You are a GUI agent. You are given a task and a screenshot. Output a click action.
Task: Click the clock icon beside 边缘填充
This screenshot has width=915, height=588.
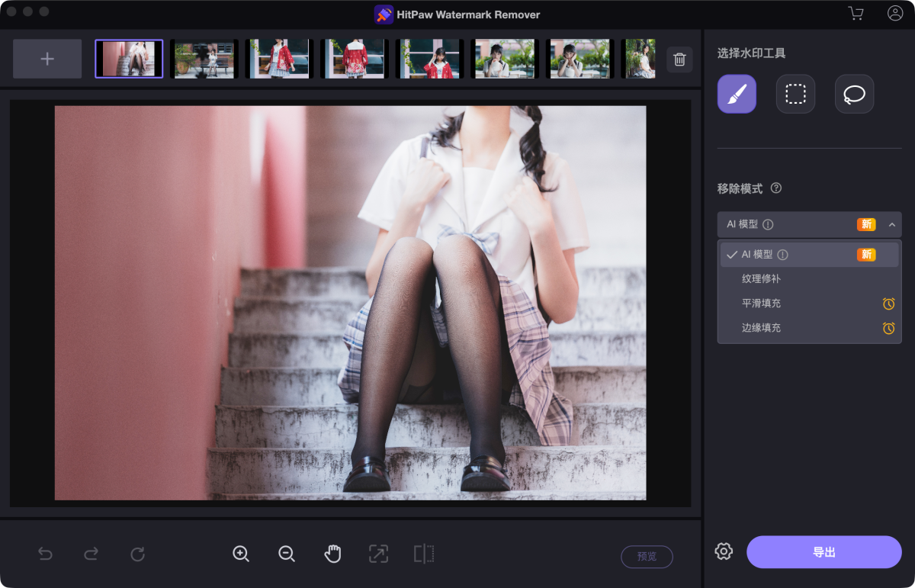[x=889, y=328]
